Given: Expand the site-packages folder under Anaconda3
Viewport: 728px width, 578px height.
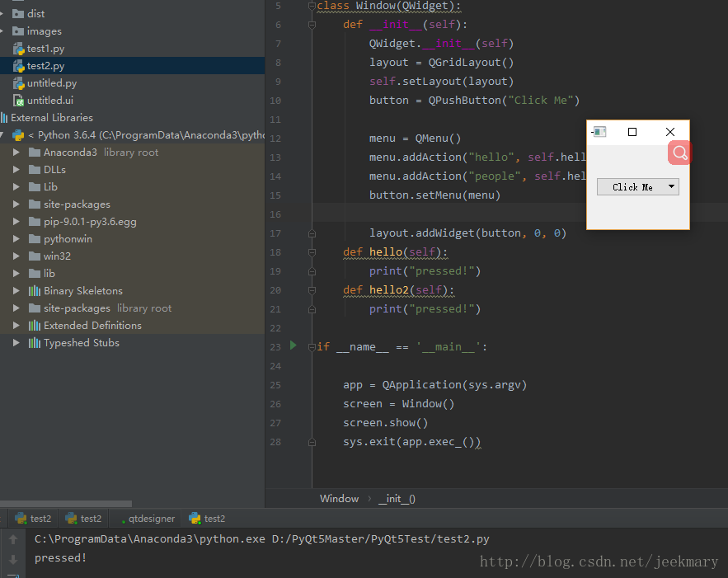Looking at the screenshot, I should click(16, 204).
